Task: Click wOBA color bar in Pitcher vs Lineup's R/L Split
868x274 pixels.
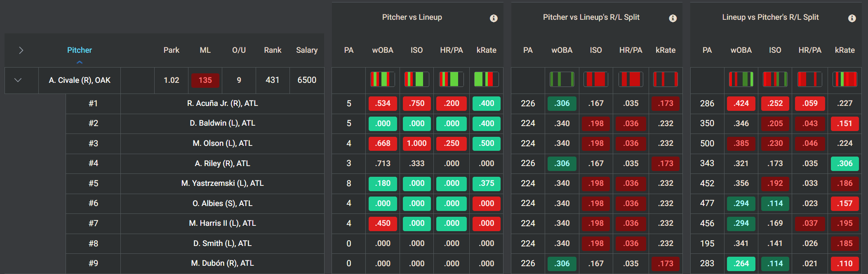Action: point(562,79)
